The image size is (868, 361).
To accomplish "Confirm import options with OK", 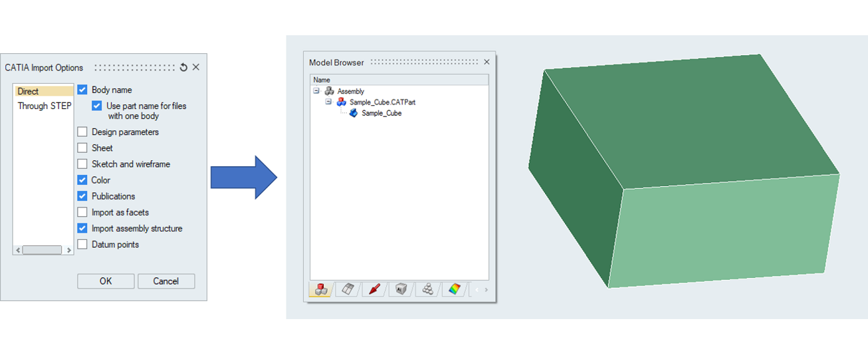I will (x=106, y=281).
